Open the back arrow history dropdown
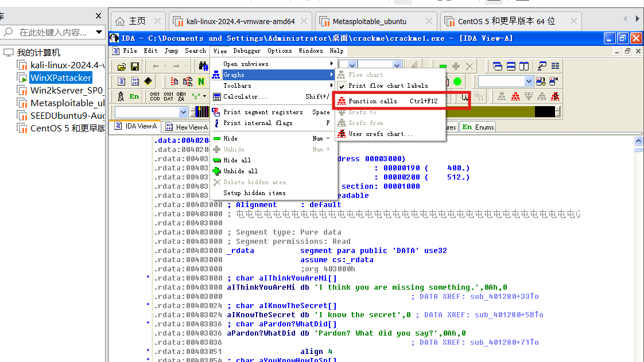 (x=165, y=66)
